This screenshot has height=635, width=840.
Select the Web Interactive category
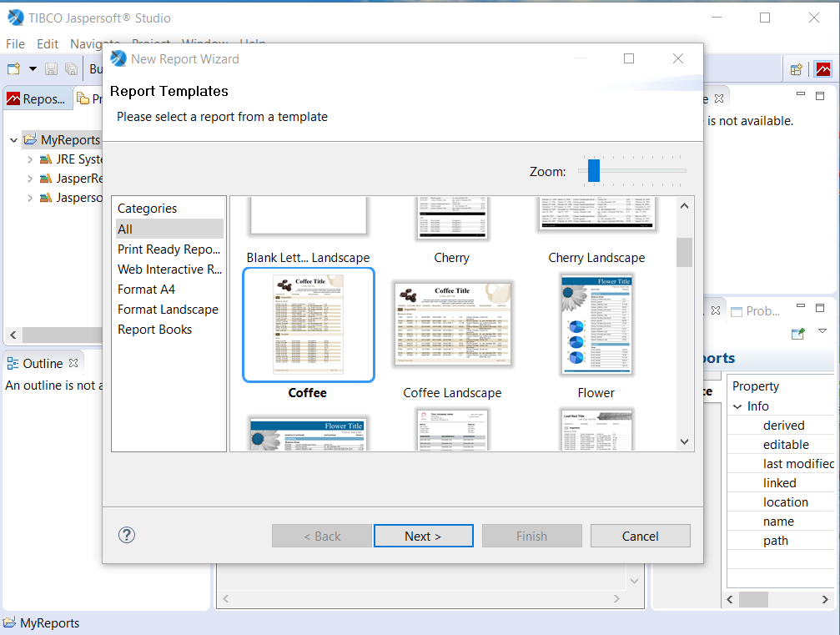(169, 269)
